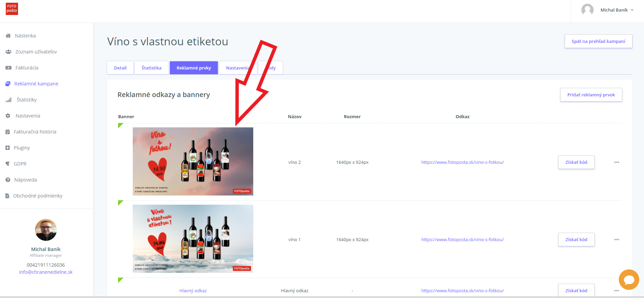This screenshot has height=298, width=644.
Task: Click the GDPR paragraph icon
Action: click(x=7, y=164)
